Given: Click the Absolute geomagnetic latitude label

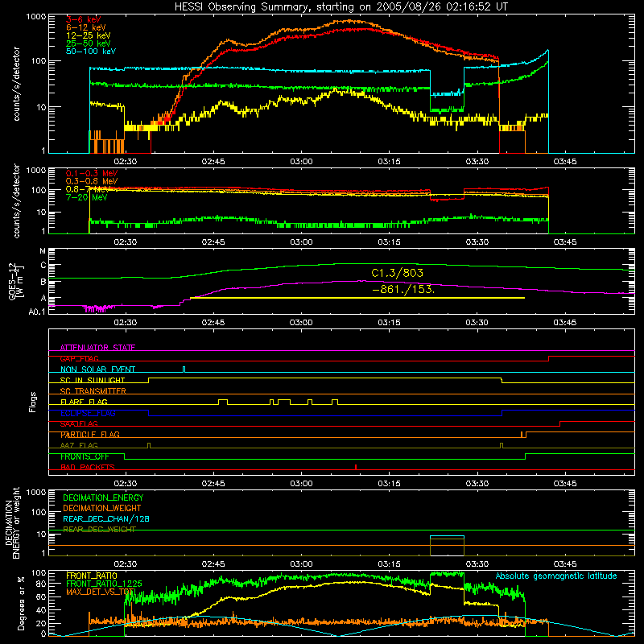Looking at the screenshot, I should (x=556, y=576).
